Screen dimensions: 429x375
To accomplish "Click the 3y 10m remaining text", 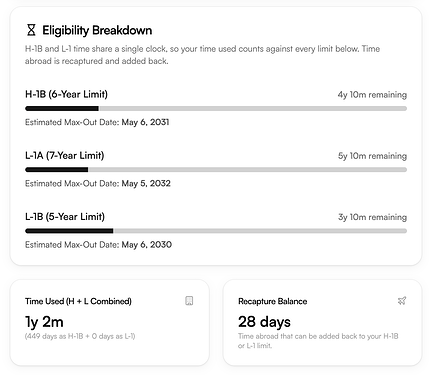I will click(372, 217).
